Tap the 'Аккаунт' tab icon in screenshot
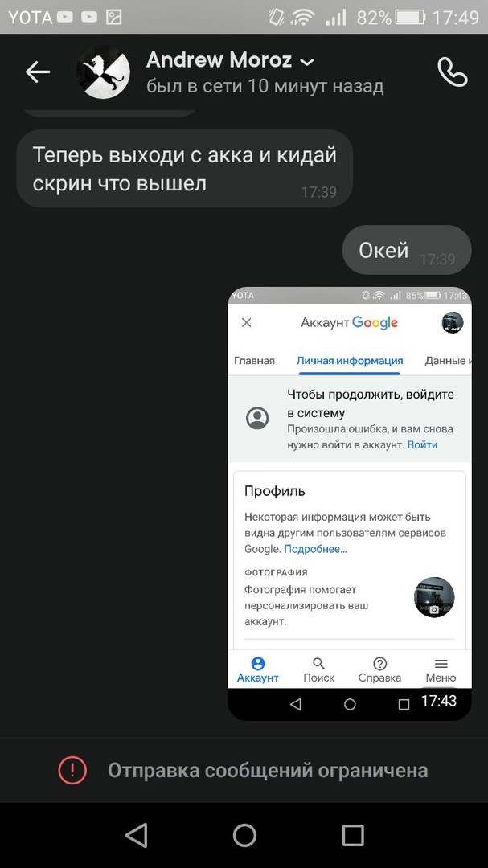Viewport: 488px width, 868px height. (x=257, y=664)
